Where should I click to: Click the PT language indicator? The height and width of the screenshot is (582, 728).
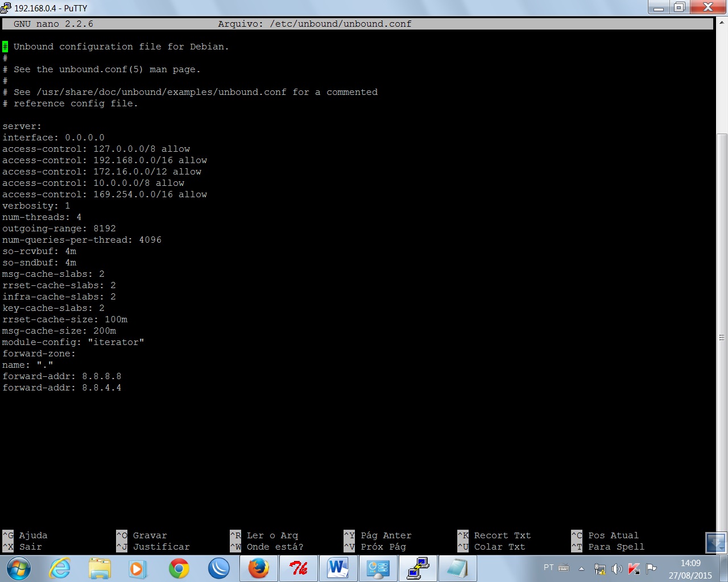point(548,568)
